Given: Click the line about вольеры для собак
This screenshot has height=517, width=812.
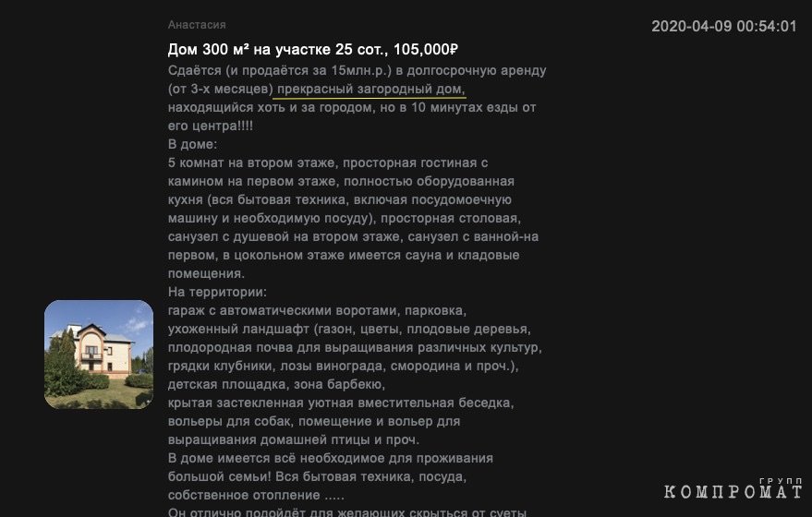Looking at the screenshot, I should (x=314, y=421).
